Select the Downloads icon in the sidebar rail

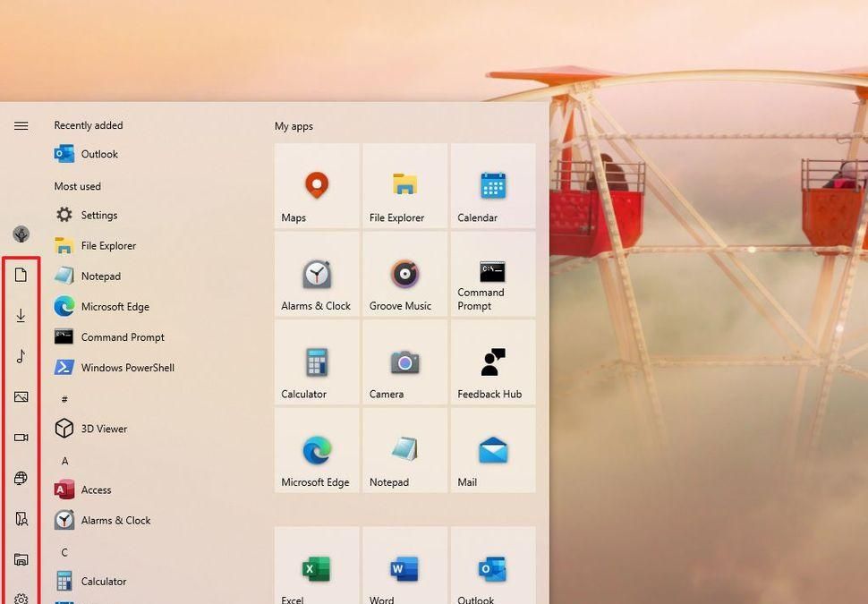(21, 315)
